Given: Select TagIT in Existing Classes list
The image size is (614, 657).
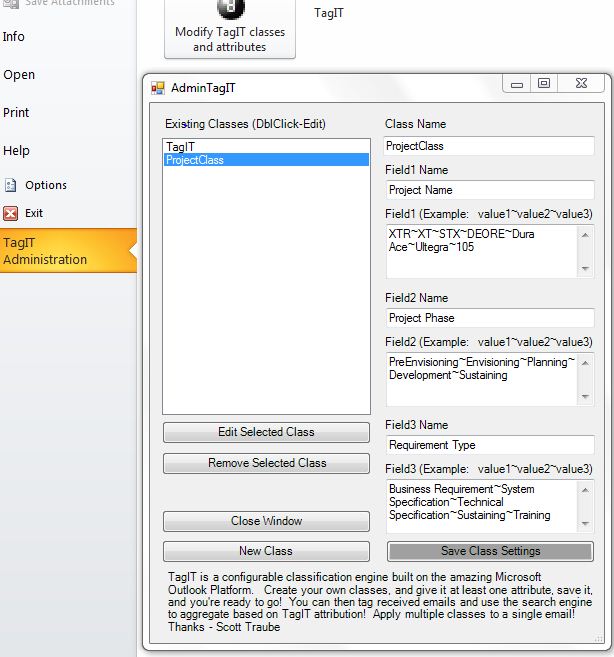Looking at the screenshot, I should [x=266, y=147].
